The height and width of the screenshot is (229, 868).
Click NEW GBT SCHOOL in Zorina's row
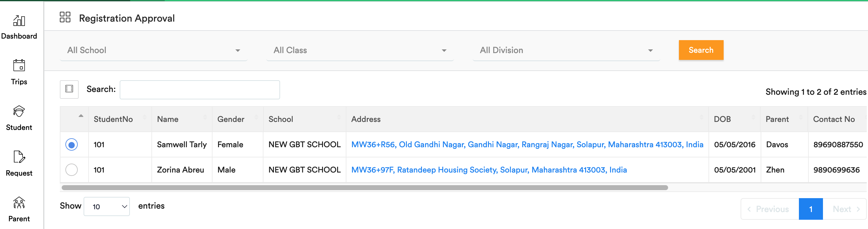coord(305,170)
